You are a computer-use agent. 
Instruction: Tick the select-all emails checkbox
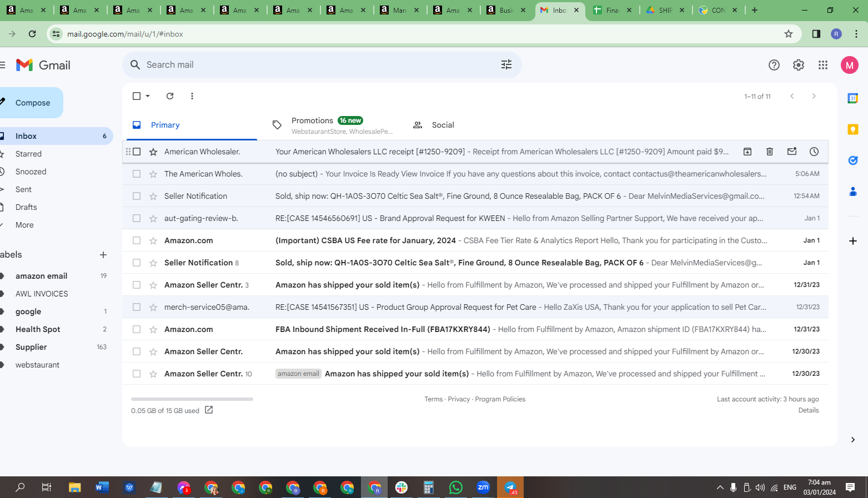coord(137,96)
